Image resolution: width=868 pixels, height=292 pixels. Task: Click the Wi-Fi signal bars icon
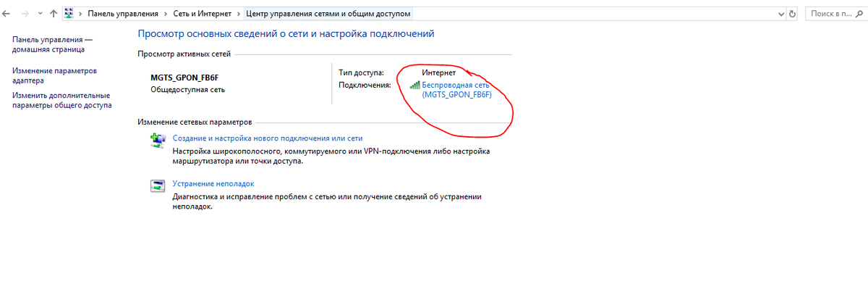414,85
